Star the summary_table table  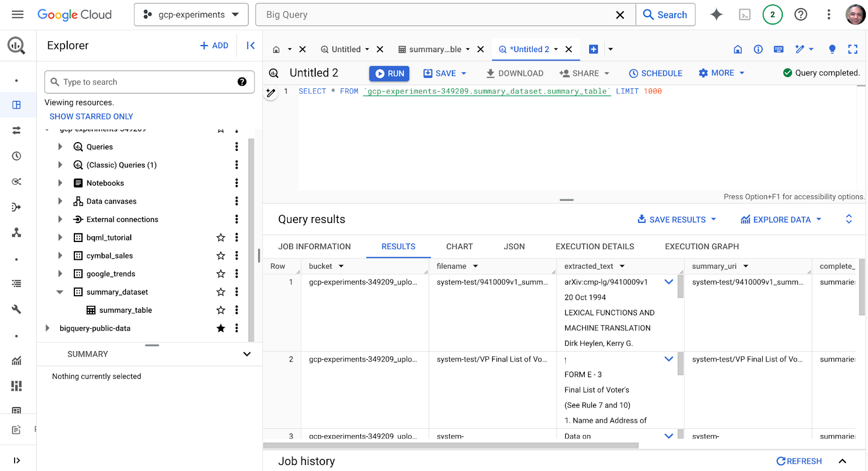click(x=221, y=310)
